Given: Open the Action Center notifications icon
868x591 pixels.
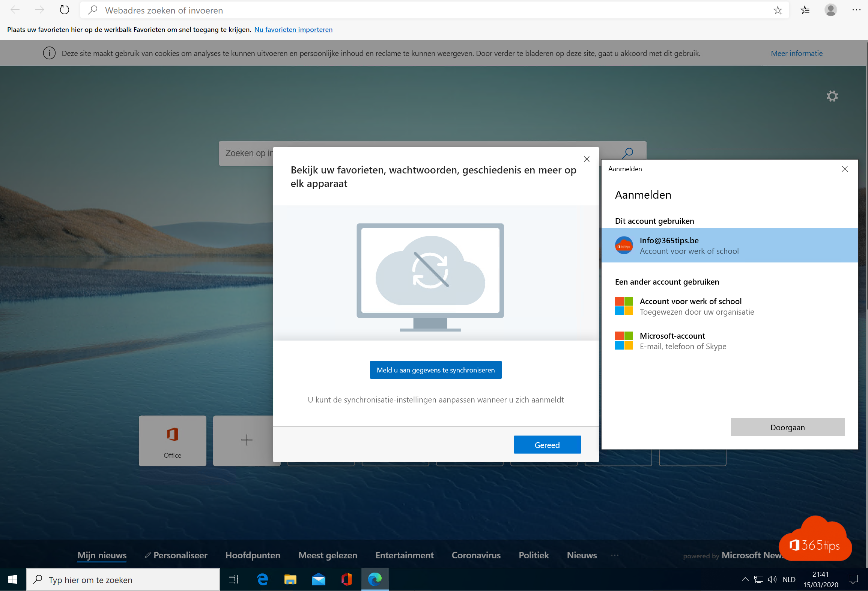Looking at the screenshot, I should (x=853, y=579).
